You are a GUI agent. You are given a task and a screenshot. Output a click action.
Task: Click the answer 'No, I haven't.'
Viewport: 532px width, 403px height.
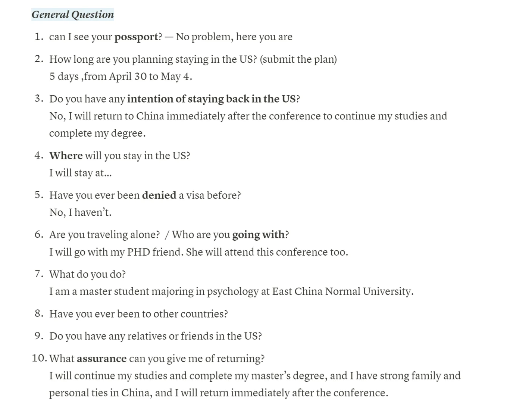coord(80,212)
